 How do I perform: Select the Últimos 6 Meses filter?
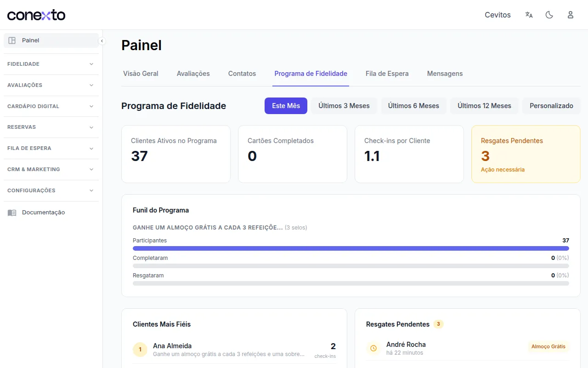click(x=413, y=106)
